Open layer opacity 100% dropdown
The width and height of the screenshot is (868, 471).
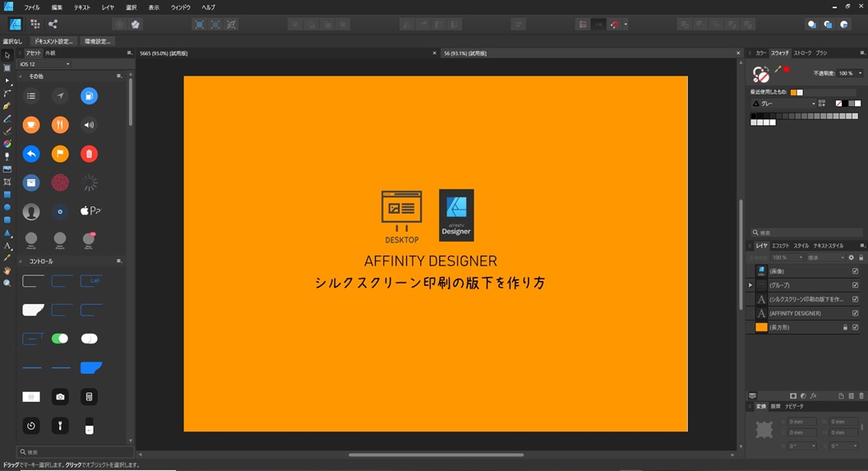(x=787, y=257)
